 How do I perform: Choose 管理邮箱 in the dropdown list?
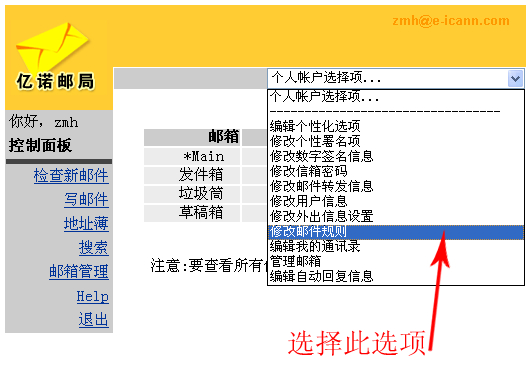coord(396,261)
